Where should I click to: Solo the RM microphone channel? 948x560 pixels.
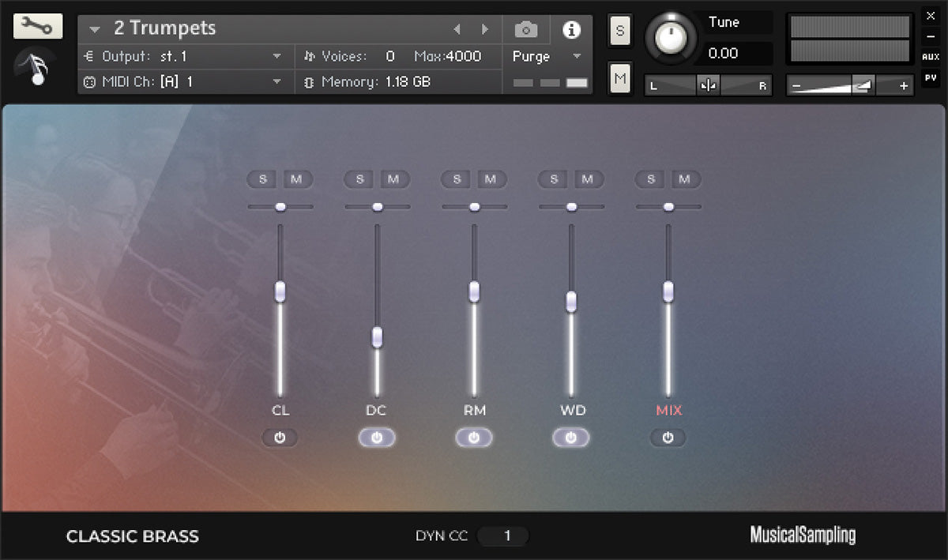(457, 179)
